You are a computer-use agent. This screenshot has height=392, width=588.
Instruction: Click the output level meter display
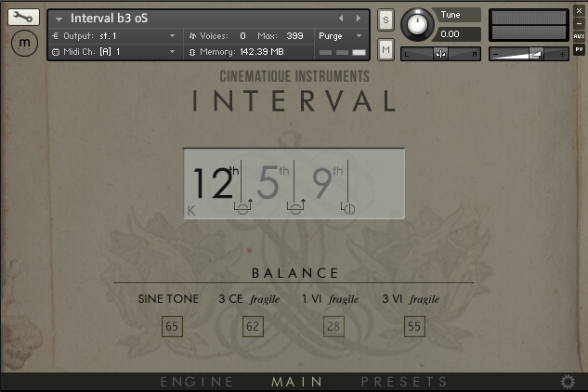pyautogui.click(x=529, y=25)
